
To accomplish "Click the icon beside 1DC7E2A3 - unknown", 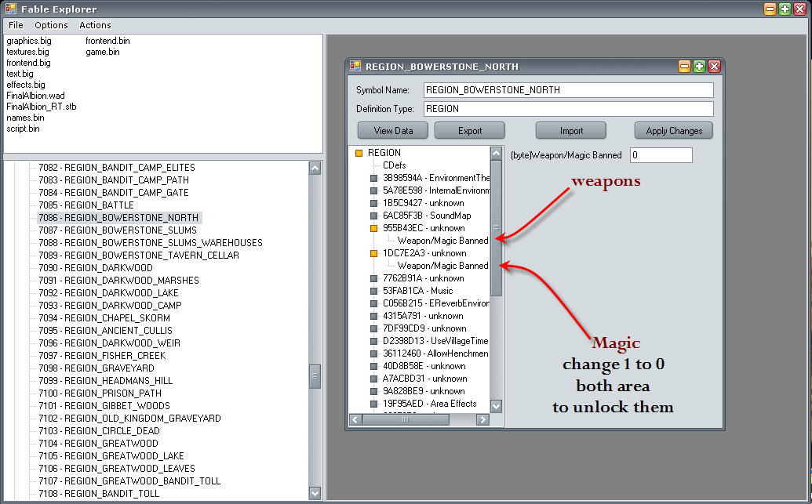I will (374, 253).
